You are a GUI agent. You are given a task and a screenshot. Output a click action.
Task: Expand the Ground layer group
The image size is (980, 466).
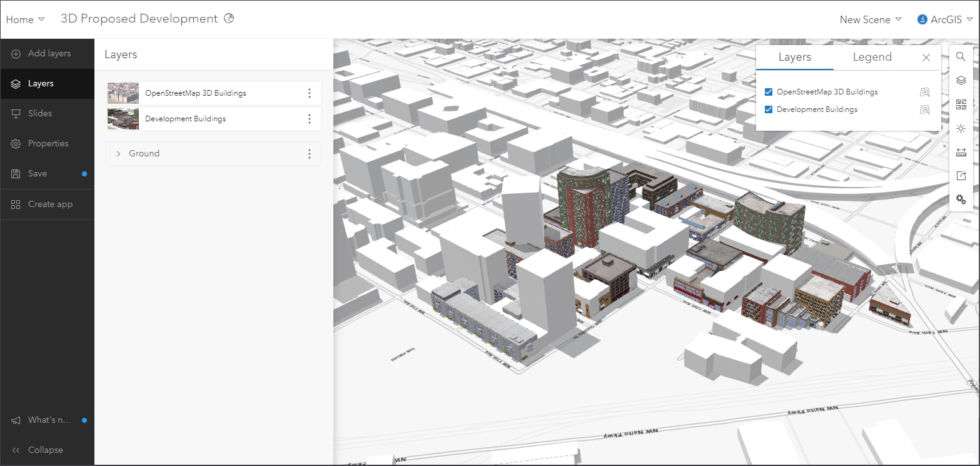click(118, 153)
